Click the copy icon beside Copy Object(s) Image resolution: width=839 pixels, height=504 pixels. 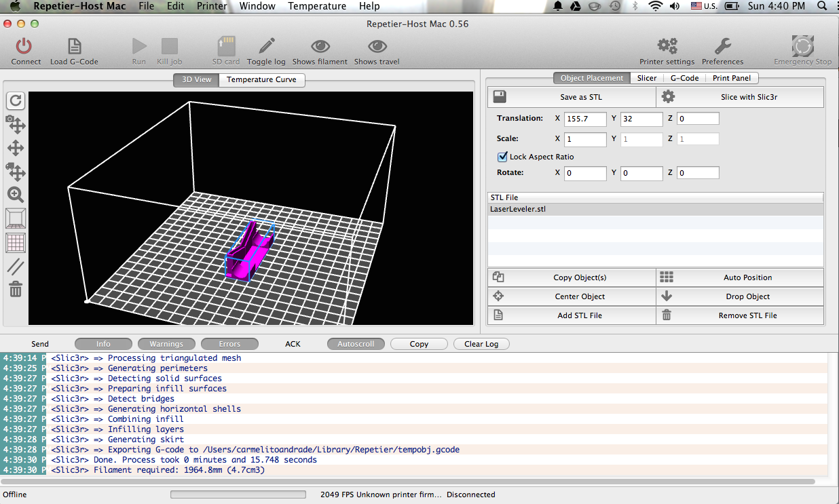(498, 277)
